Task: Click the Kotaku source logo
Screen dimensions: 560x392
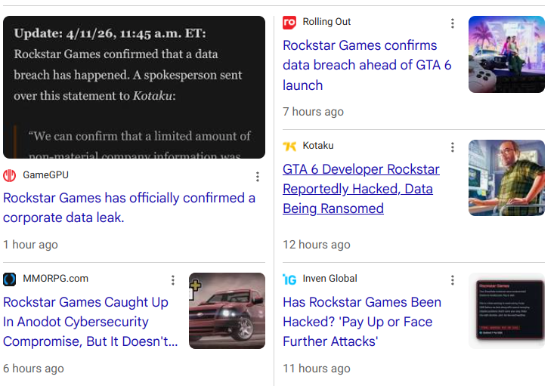Action: point(289,146)
